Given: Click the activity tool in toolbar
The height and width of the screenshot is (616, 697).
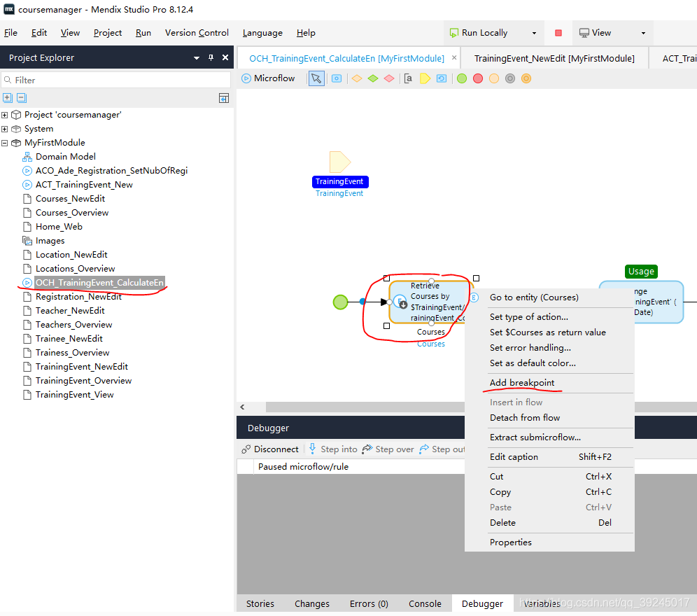Looking at the screenshot, I should [337, 78].
